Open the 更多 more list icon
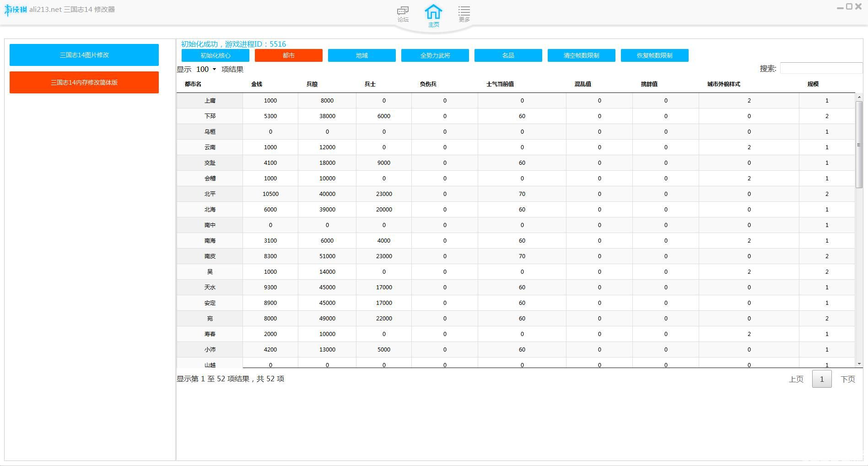This screenshot has height=466, width=868. [x=464, y=14]
